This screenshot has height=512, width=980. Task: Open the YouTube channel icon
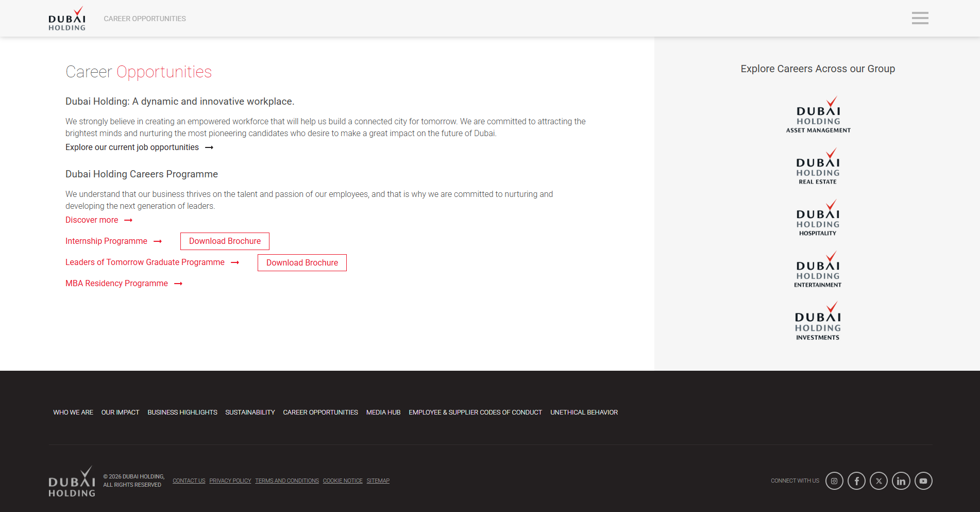[x=923, y=481]
